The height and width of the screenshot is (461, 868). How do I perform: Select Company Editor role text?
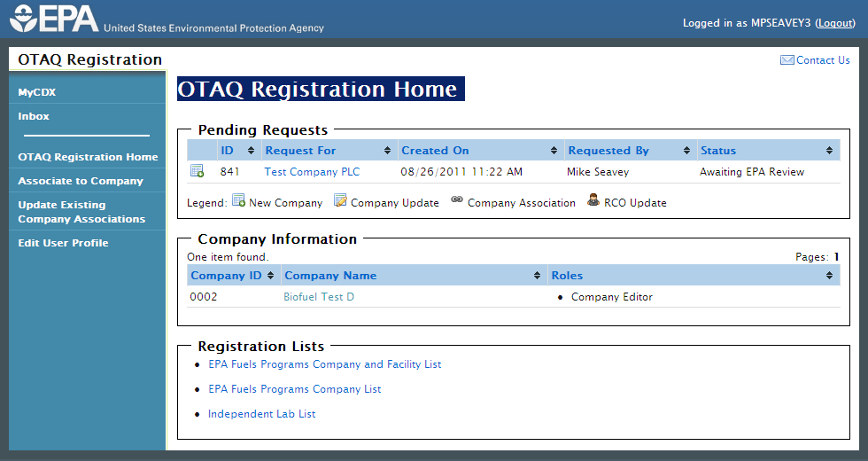coord(612,296)
